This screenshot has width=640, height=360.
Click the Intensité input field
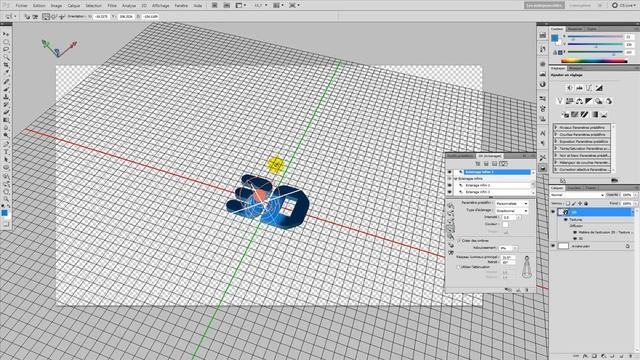pyautogui.click(x=508, y=218)
